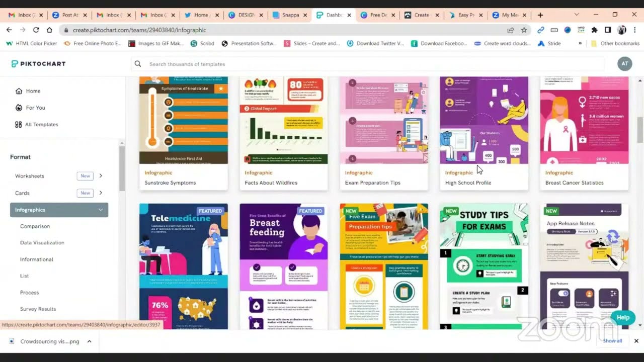Open the Study Tips For Exams template

(484, 266)
